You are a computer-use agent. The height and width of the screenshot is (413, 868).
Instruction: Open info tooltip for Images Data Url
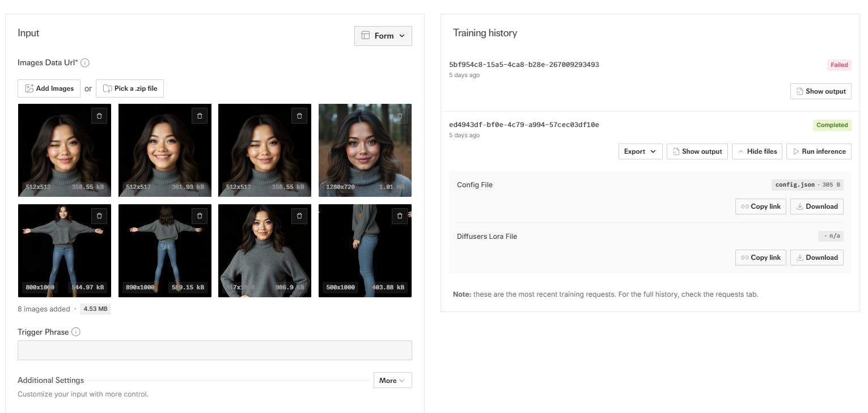pos(85,63)
